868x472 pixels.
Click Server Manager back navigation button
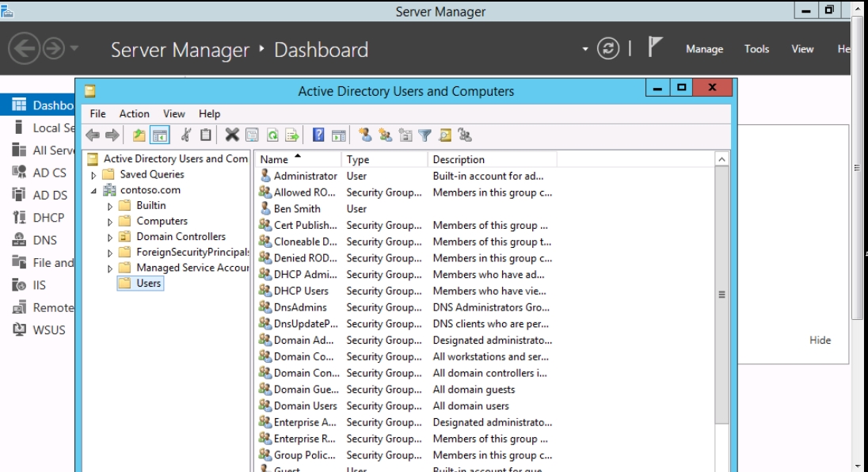point(25,48)
